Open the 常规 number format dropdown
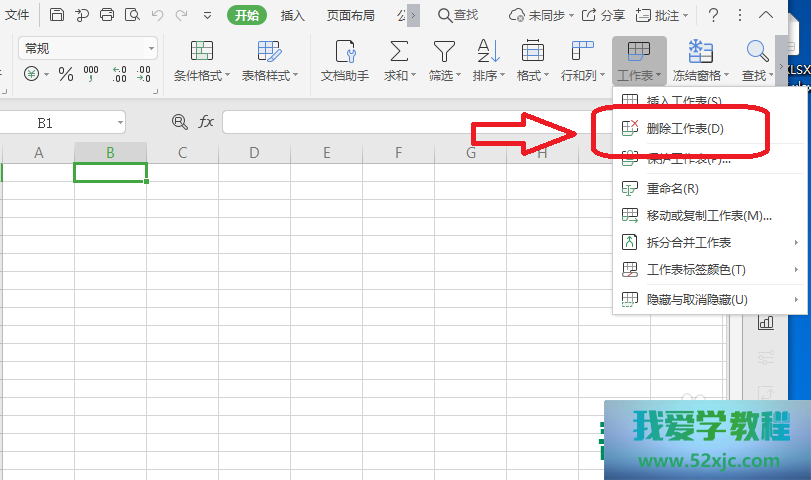Screen dimensions: 811x480 point(152,48)
